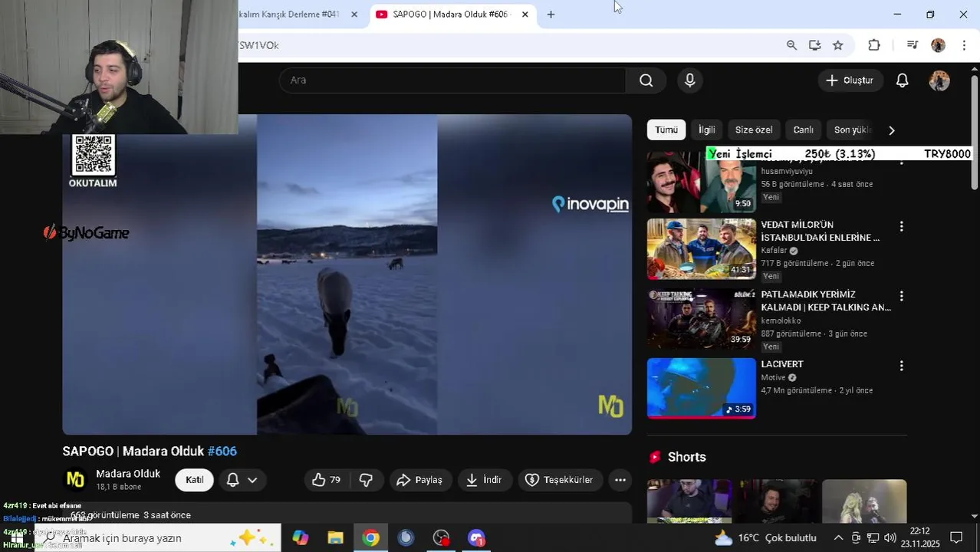The height and width of the screenshot is (552, 980).
Task: Click the Katıl join button
Action: (x=194, y=480)
